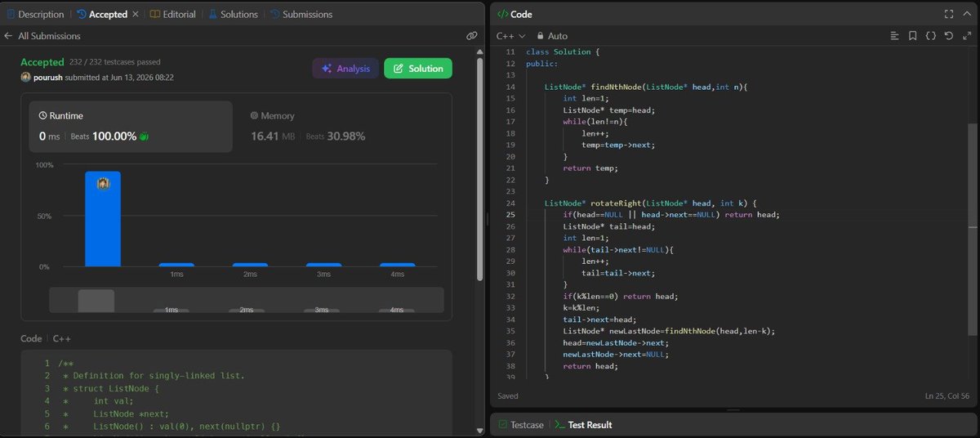Click line number 25 in the gutter
The width and height of the screenshot is (980, 438).
pyautogui.click(x=510, y=215)
